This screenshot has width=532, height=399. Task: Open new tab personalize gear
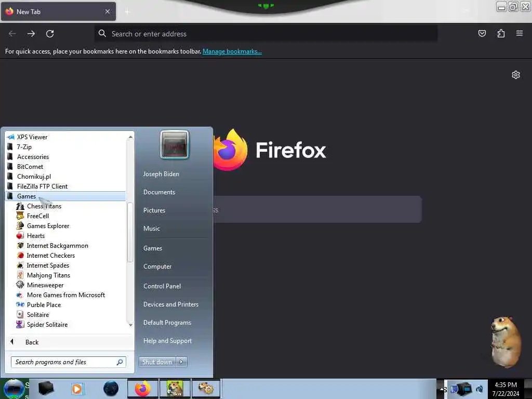pyautogui.click(x=516, y=75)
